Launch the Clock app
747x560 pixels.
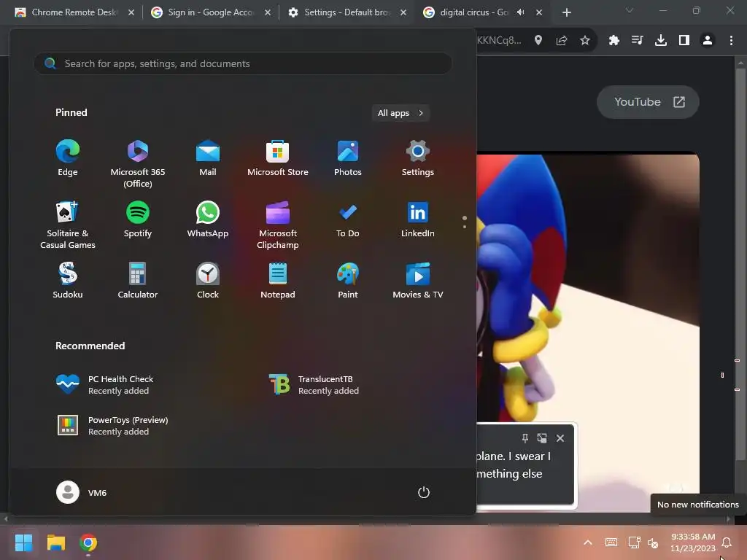click(208, 281)
